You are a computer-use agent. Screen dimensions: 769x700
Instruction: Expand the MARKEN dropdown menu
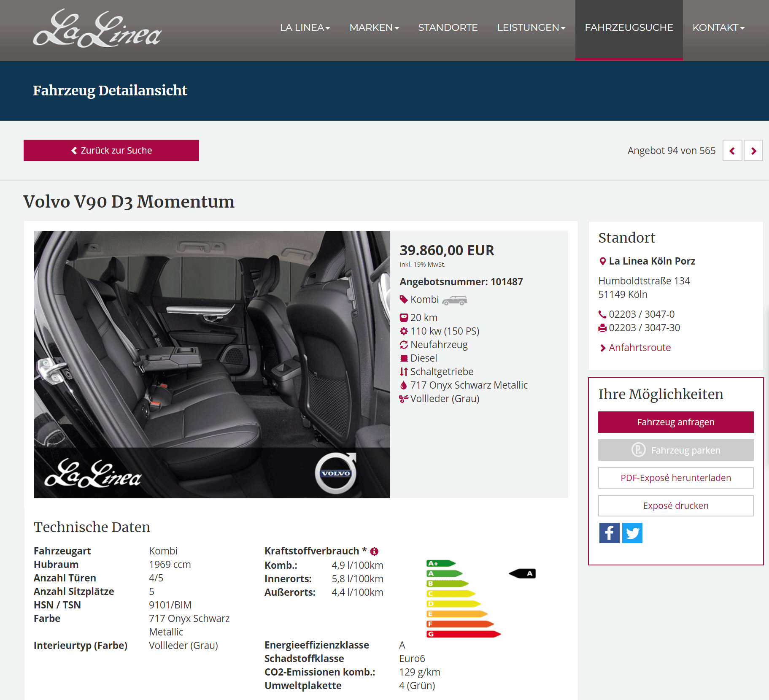coord(374,28)
